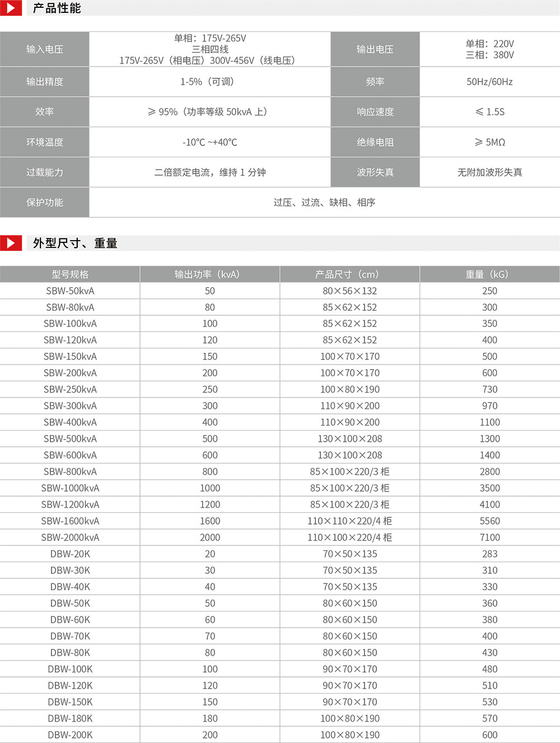Click the 重量（kG）column header

tap(489, 274)
